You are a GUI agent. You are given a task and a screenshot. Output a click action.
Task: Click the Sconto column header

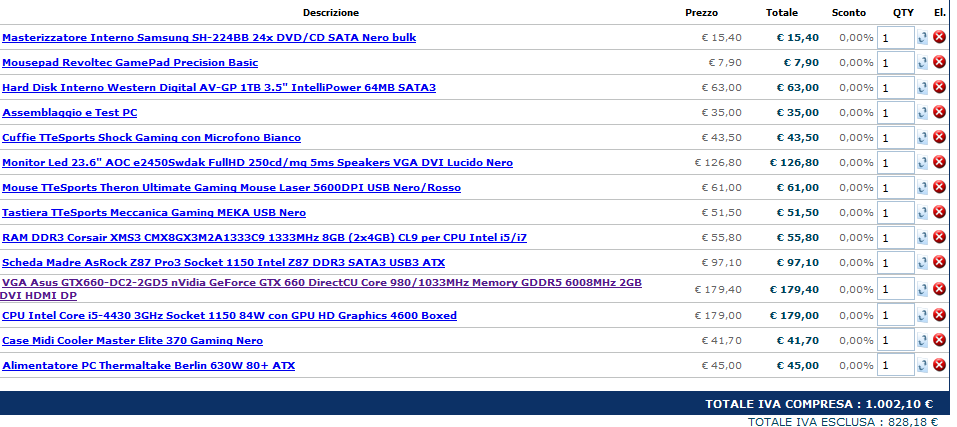(848, 13)
